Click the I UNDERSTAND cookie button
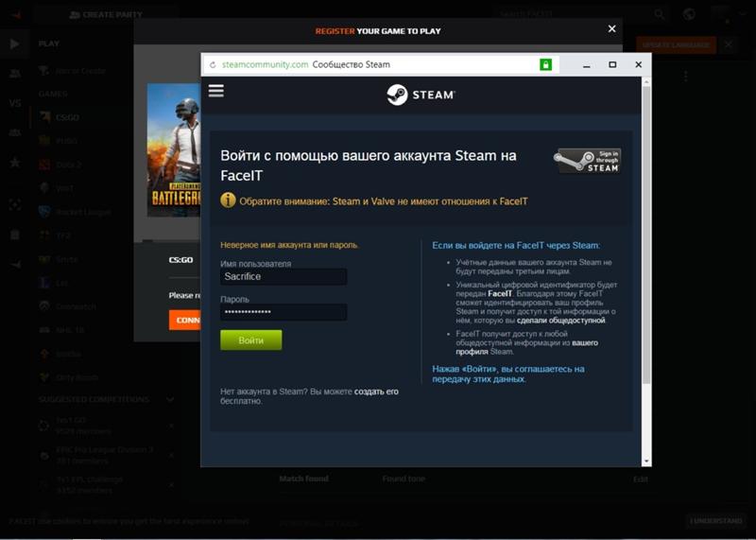Viewport: 756px width, 540px height. (716, 521)
